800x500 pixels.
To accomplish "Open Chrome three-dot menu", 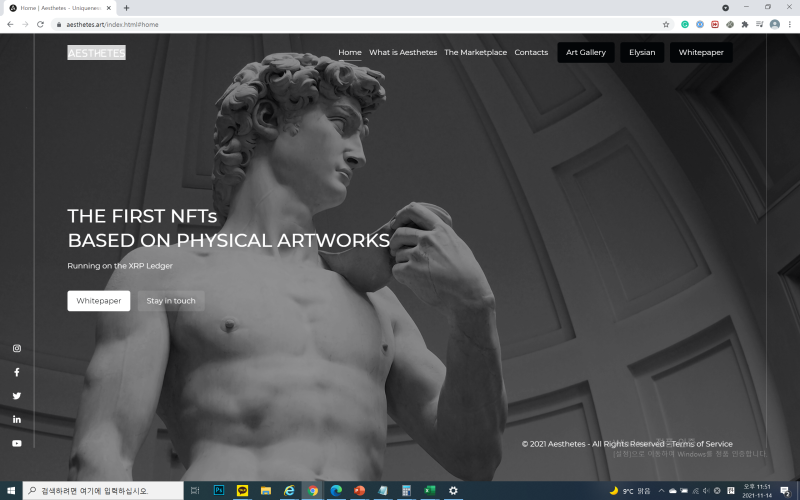I will click(790, 24).
